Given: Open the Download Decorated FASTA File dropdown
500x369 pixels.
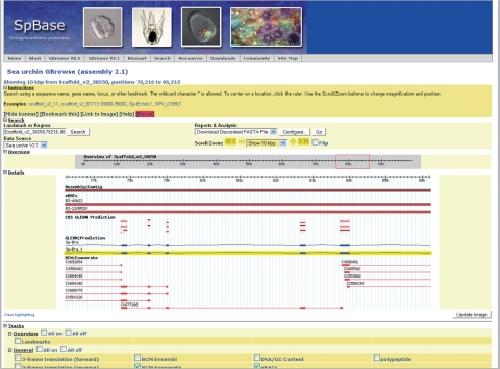Looking at the screenshot, I should (x=236, y=132).
